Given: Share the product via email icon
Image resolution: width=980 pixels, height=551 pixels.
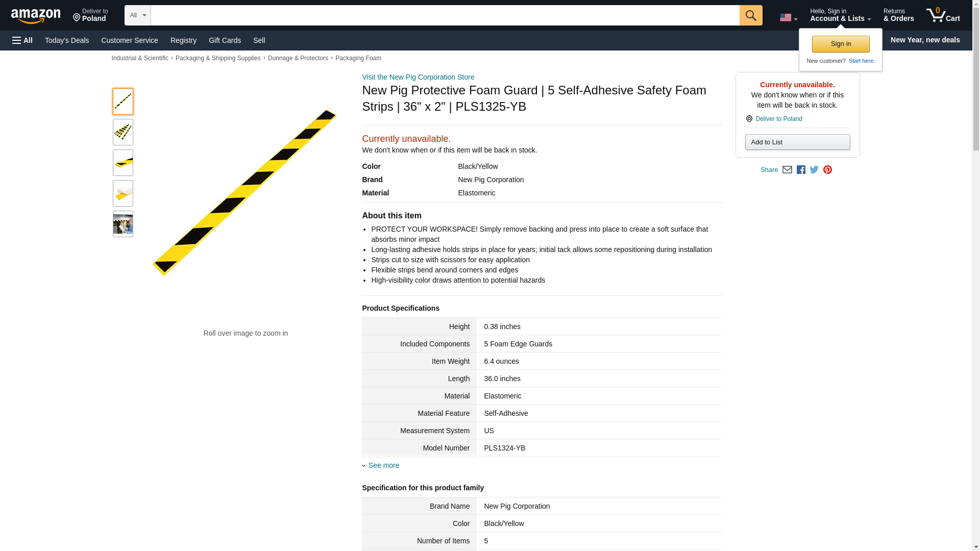Looking at the screenshot, I should point(787,170).
